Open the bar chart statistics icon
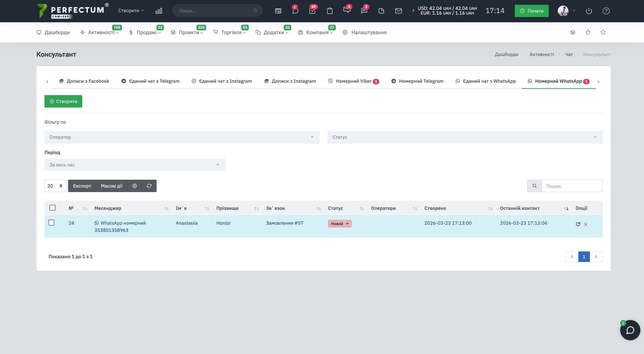 (x=158, y=11)
